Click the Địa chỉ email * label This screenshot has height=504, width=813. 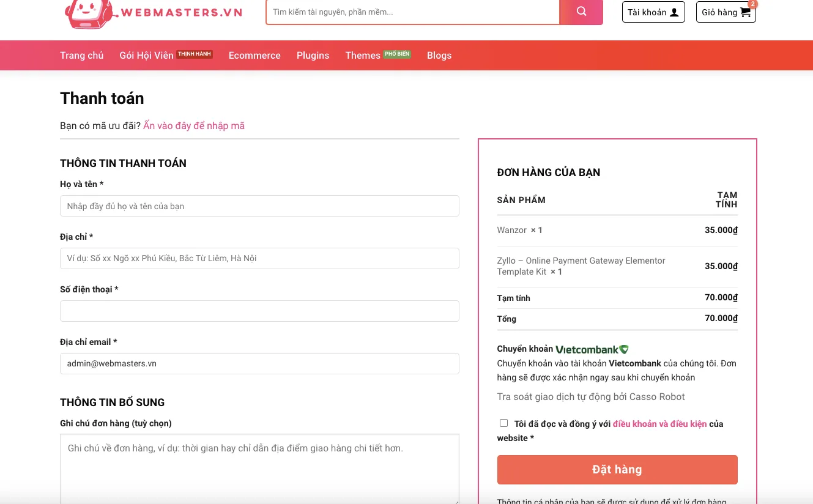click(x=88, y=342)
